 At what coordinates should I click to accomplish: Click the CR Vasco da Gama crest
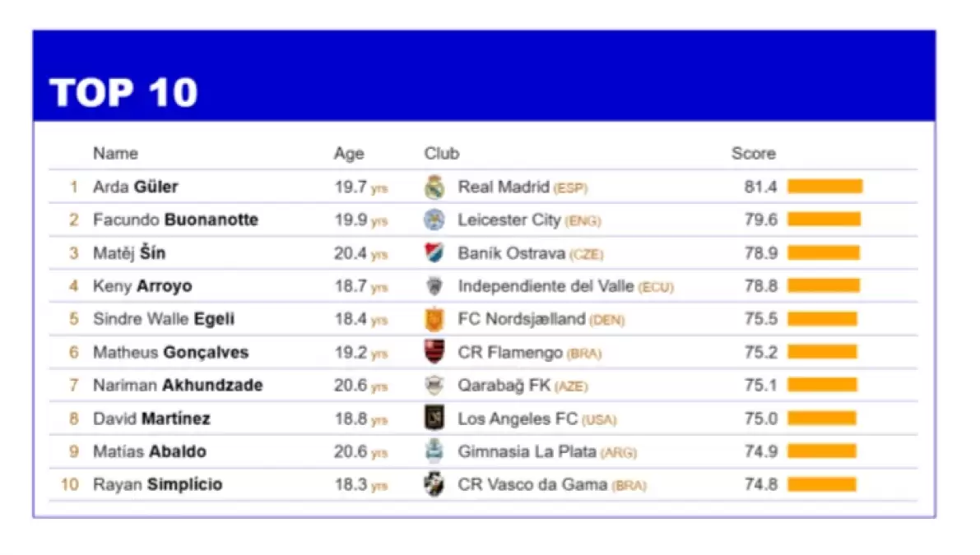[434, 484]
